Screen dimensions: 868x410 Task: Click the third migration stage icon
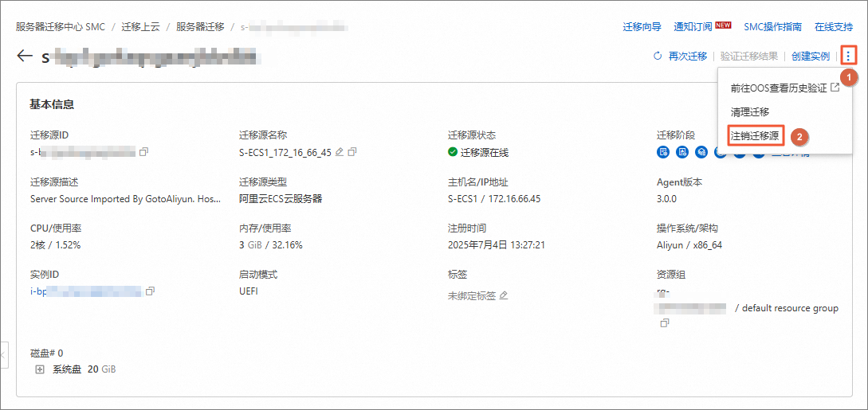[701, 152]
